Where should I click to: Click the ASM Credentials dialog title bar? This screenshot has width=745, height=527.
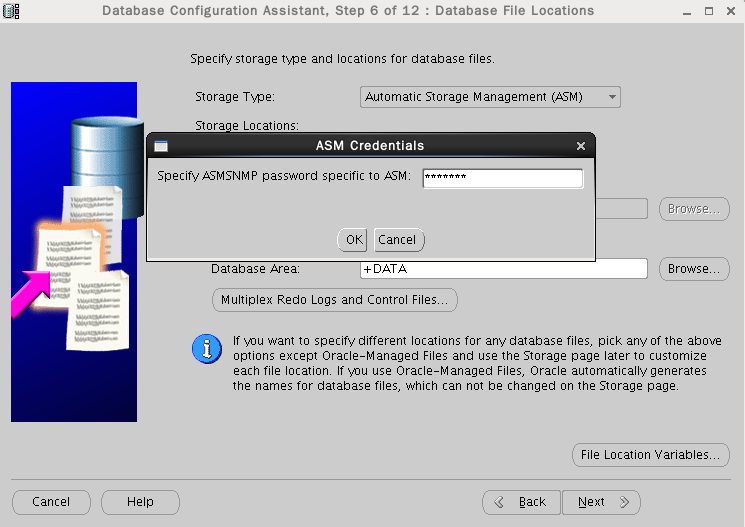click(370, 146)
